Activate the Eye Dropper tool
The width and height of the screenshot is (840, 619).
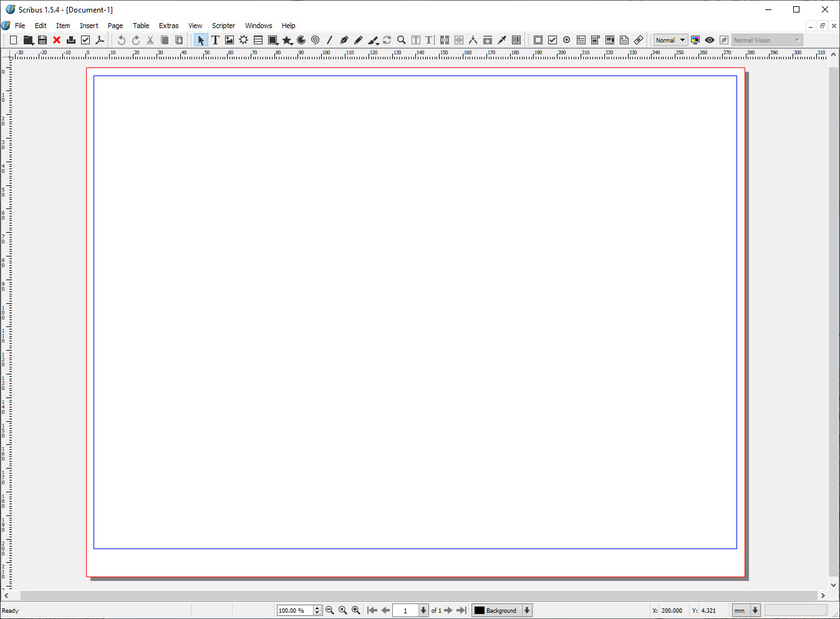click(x=502, y=40)
